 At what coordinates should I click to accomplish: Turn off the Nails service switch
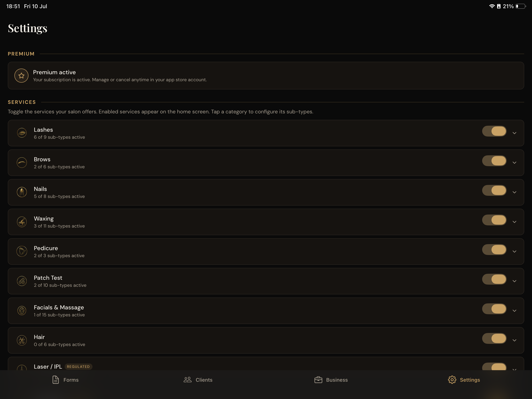click(494, 190)
